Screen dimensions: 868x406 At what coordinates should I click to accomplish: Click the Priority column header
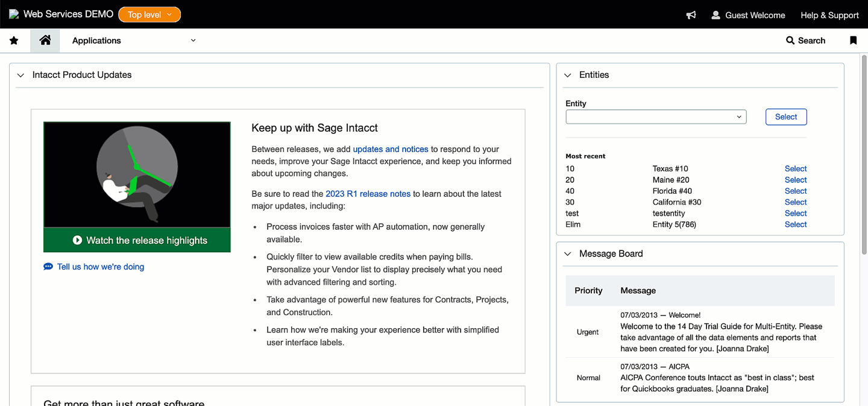588,291
